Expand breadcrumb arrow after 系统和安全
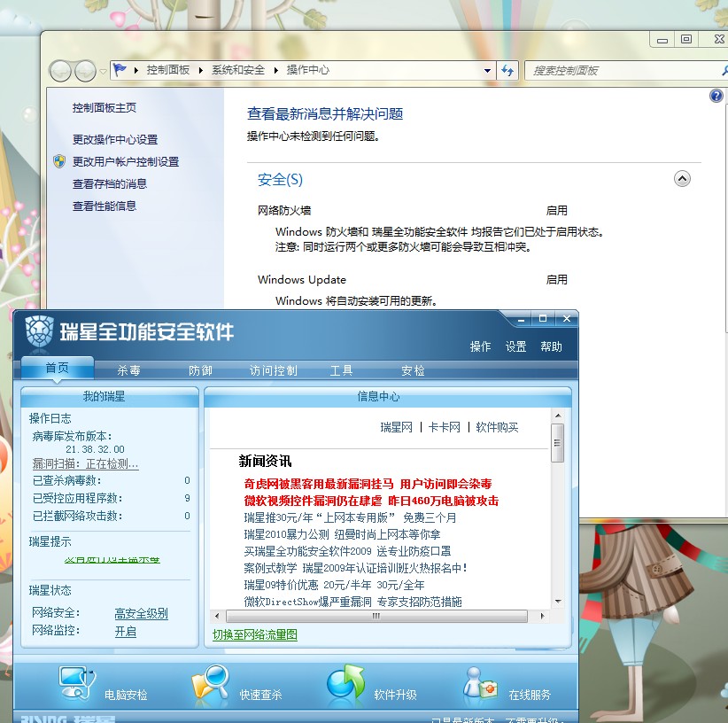Viewport: 728px width, 723px height. [275, 70]
